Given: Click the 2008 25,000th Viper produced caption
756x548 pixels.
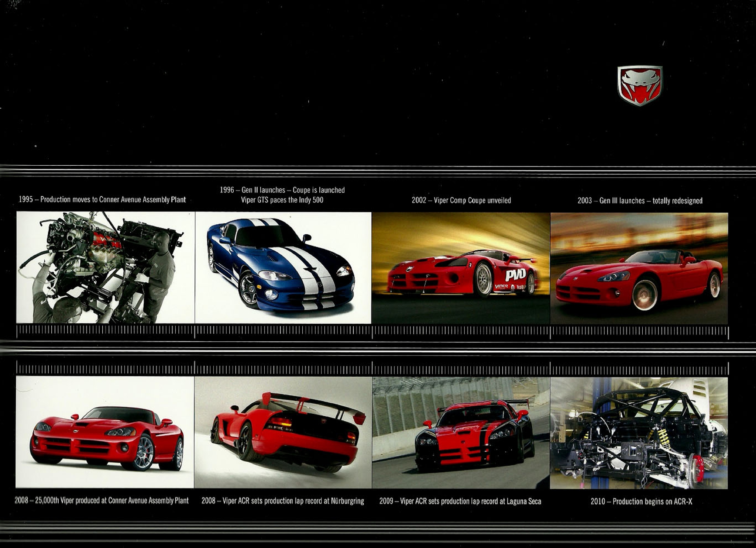Looking at the screenshot, I should point(102,500).
